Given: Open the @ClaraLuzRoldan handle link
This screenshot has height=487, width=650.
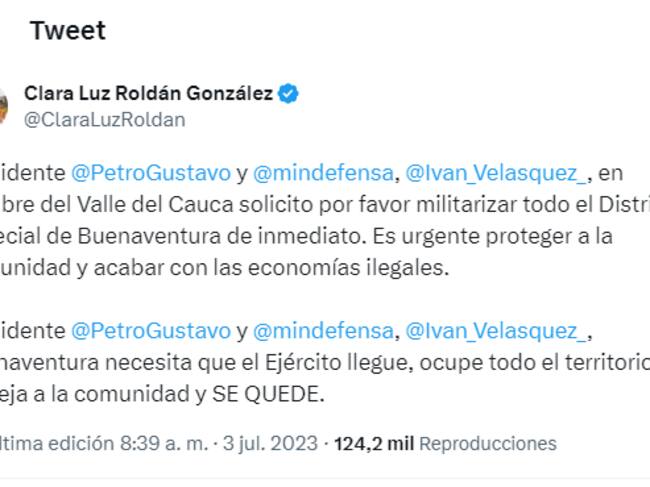Looking at the screenshot, I should click(104, 119).
